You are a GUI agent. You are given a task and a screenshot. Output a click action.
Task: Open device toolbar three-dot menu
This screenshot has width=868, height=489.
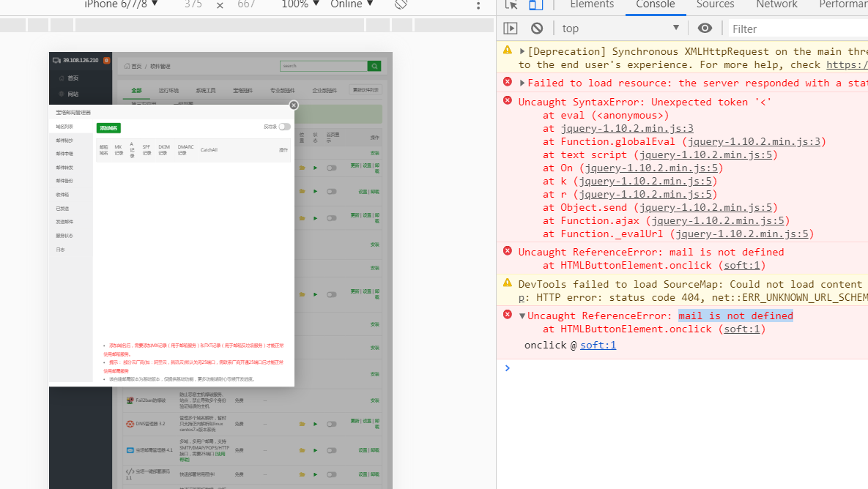click(478, 5)
